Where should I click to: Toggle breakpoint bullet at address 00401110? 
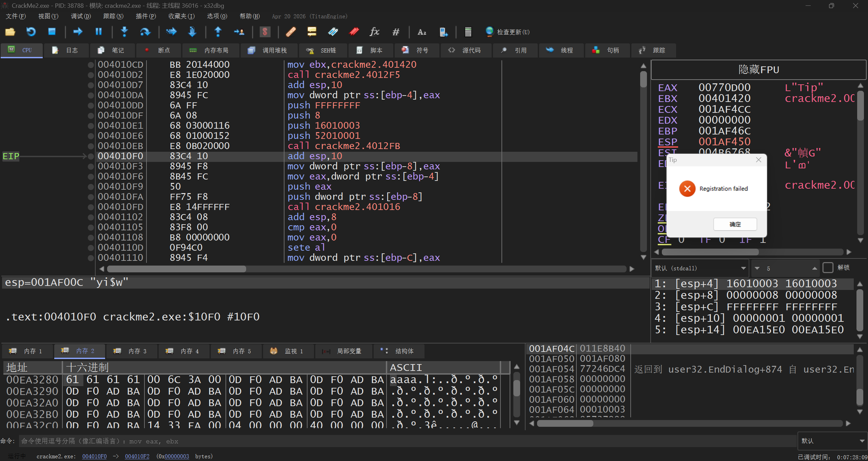[x=91, y=258]
